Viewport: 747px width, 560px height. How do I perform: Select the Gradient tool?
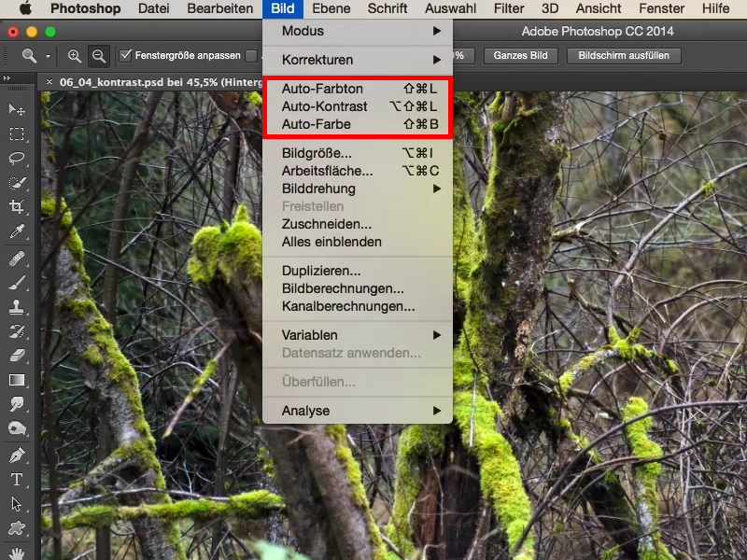(x=17, y=380)
